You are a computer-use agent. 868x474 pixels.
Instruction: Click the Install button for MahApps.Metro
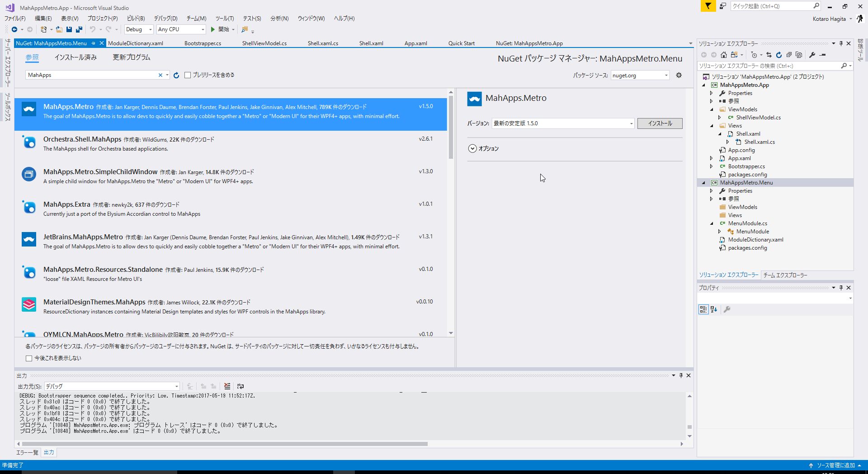660,123
